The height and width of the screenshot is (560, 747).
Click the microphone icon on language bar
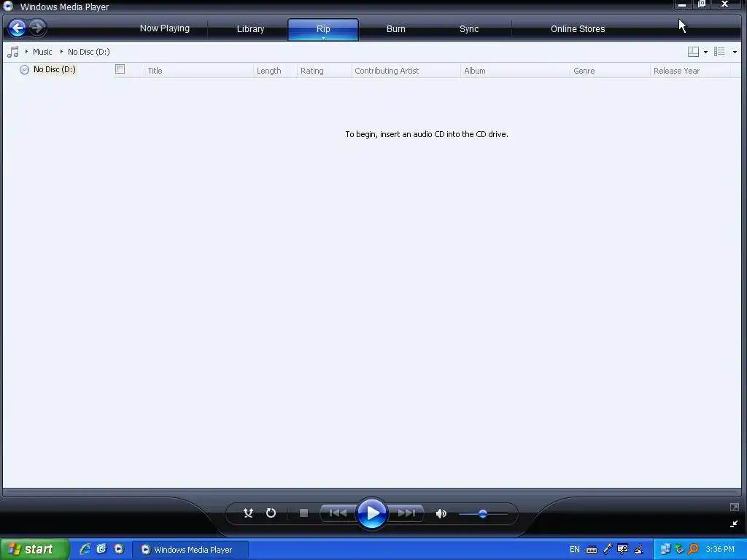(608, 549)
